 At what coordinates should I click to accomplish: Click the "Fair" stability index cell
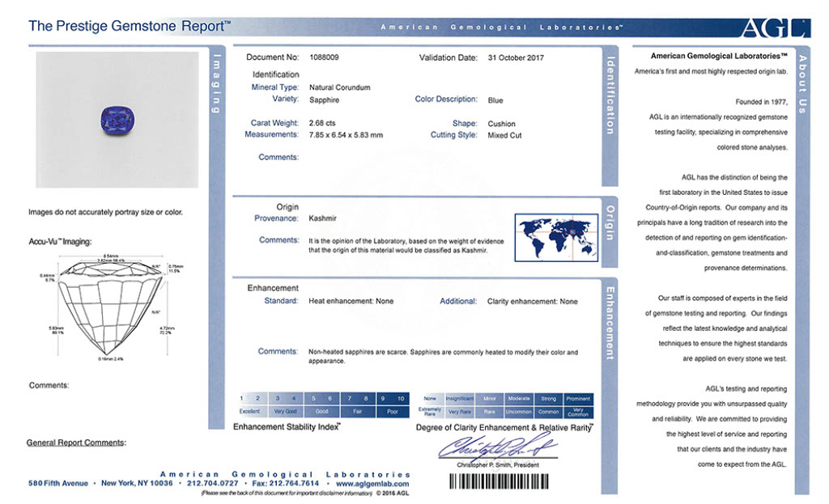(358, 412)
